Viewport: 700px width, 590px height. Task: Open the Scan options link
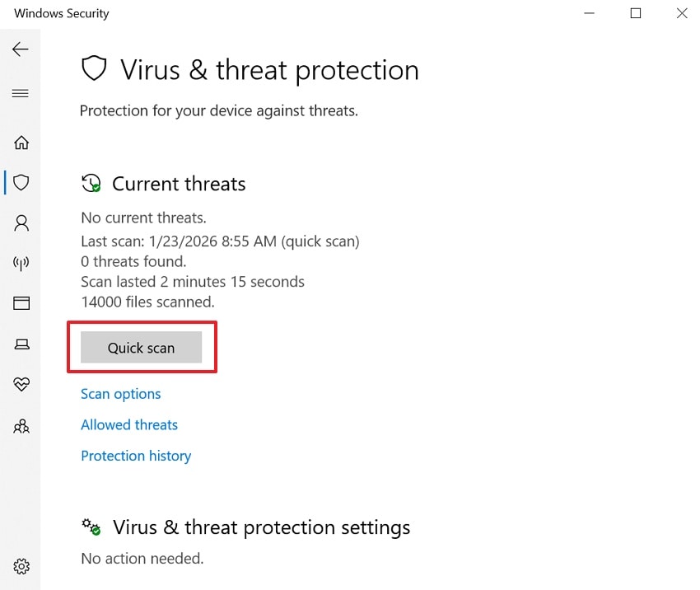121,394
